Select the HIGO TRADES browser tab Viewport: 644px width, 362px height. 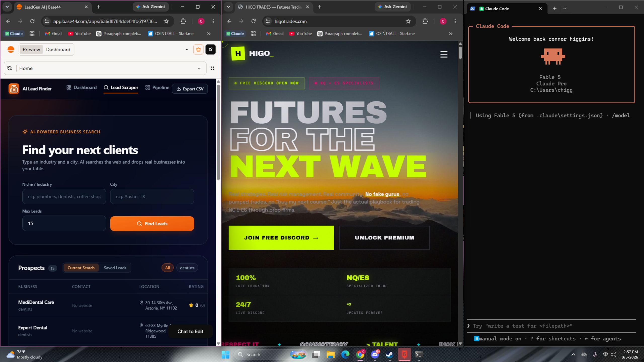click(x=274, y=7)
